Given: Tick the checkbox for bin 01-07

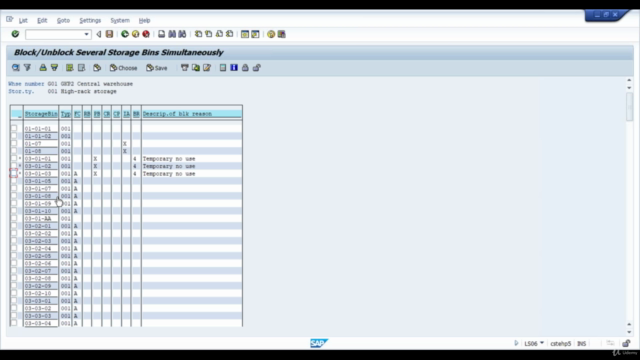Looking at the screenshot, I should click(x=14, y=143).
